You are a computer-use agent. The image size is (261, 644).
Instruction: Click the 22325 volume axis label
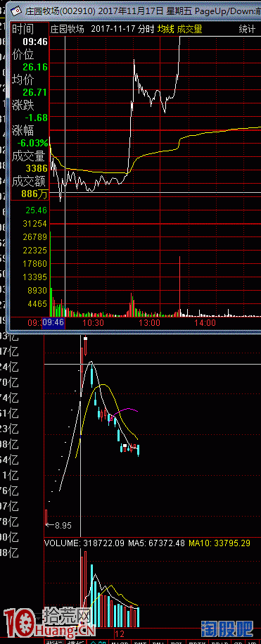36,250
